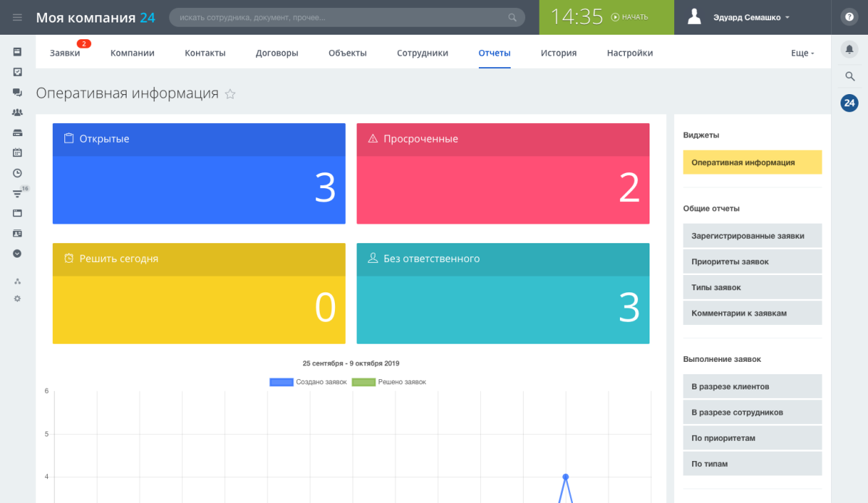The height and width of the screenshot is (503, 868).
Task: Click the clock history icon in sidebar
Action: pyautogui.click(x=17, y=172)
